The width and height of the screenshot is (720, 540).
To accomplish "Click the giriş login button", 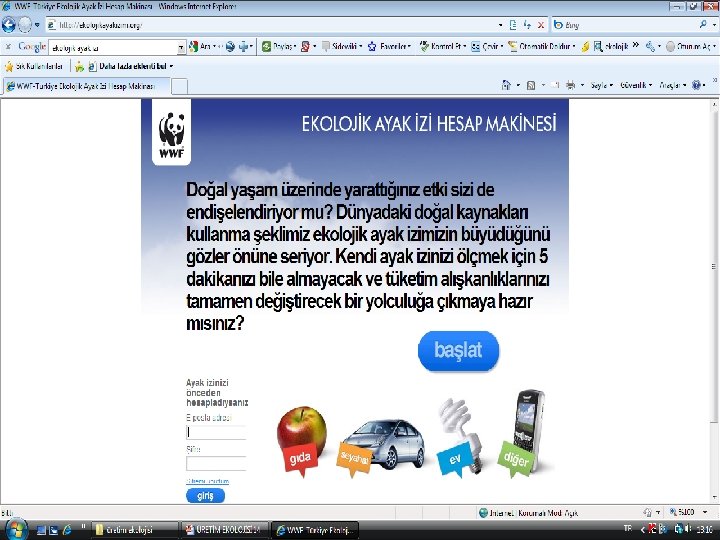I will [205, 496].
